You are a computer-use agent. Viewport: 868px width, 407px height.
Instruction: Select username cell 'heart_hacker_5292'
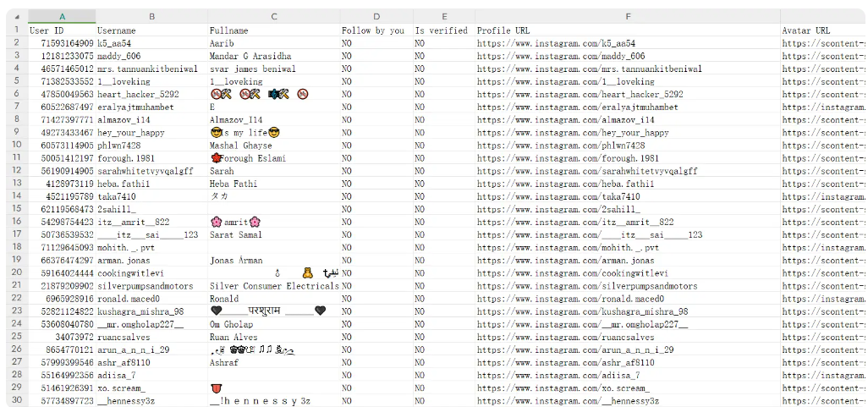[151, 94]
